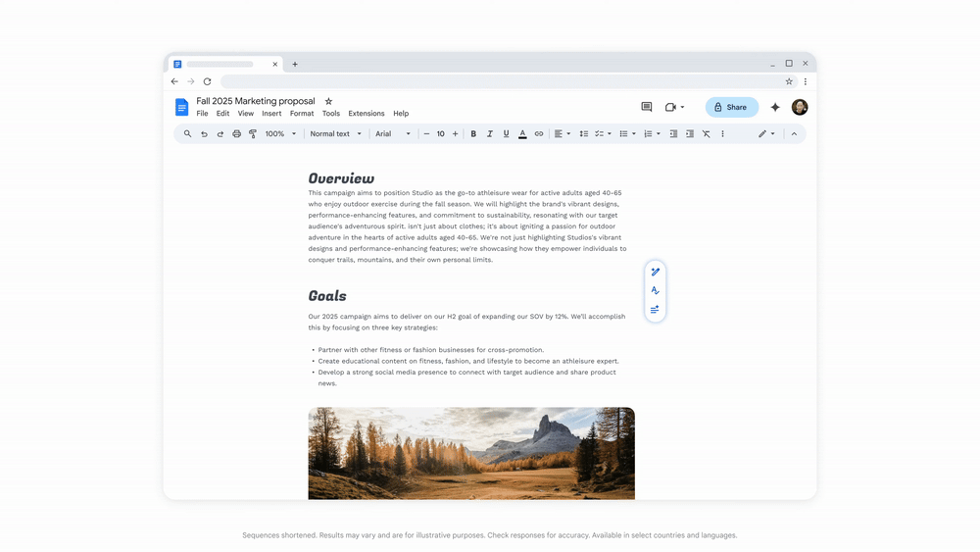Screen dimensions: 980x552
Task: Click the Google Docs home icon
Action: pyautogui.click(x=181, y=107)
